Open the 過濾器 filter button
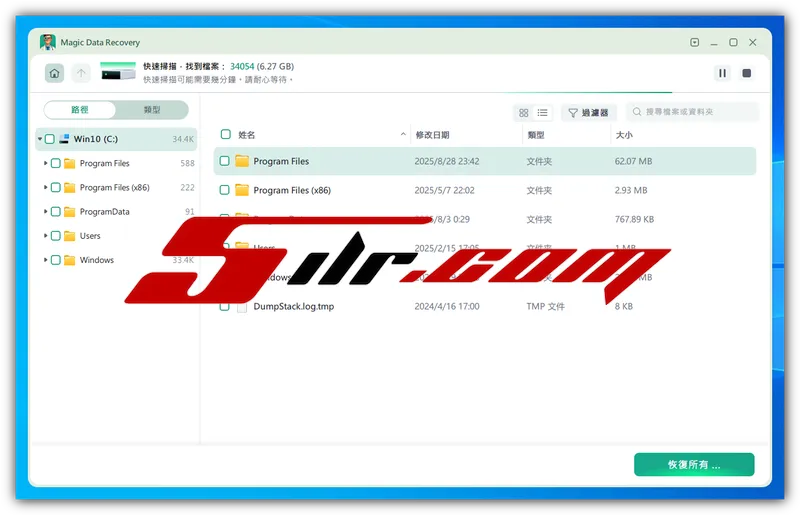800x515 pixels. click(x=588, y=112)
